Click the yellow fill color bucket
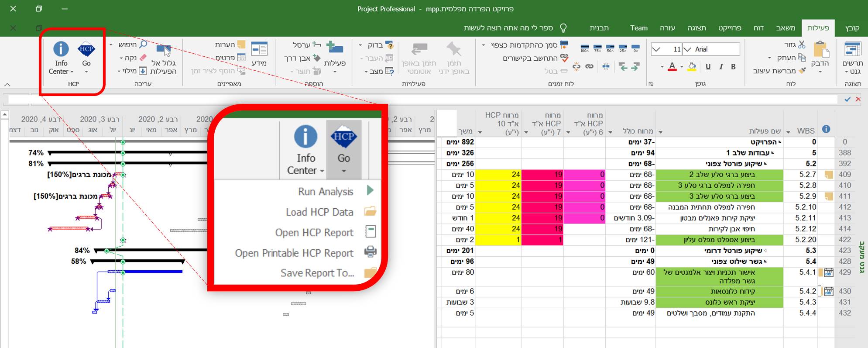868x348 pixels. (x=692, y=67)
